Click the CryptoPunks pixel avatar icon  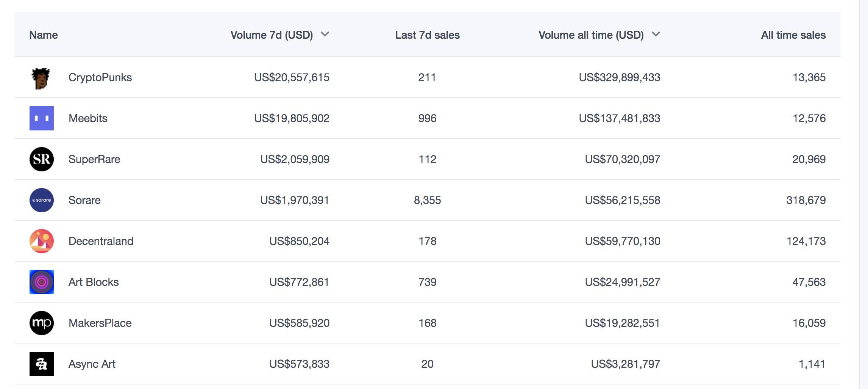(41, 78)
